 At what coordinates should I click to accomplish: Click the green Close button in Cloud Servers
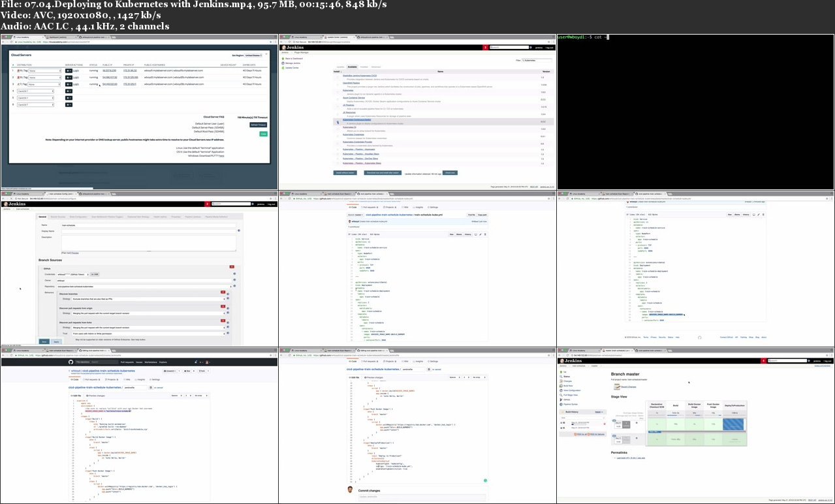point(264,134)
